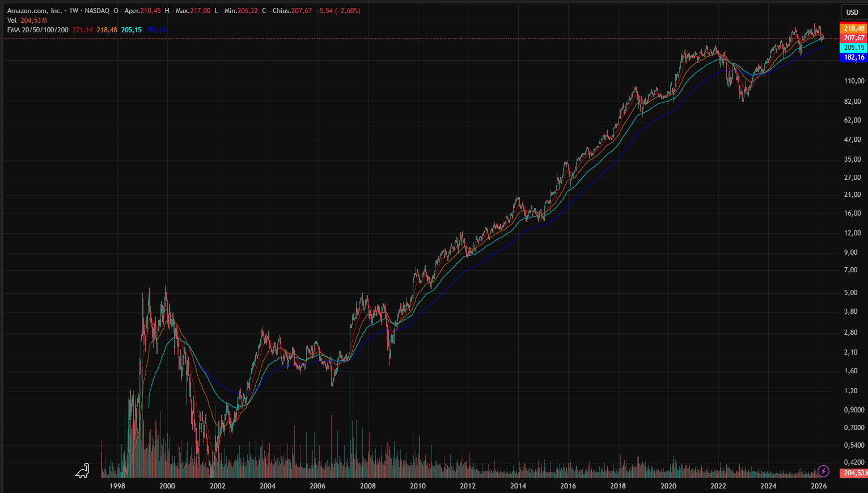The height and width of the screenshot is (493, 868).
Task: Click the 2004 label on the time axis
Action: 268,486
